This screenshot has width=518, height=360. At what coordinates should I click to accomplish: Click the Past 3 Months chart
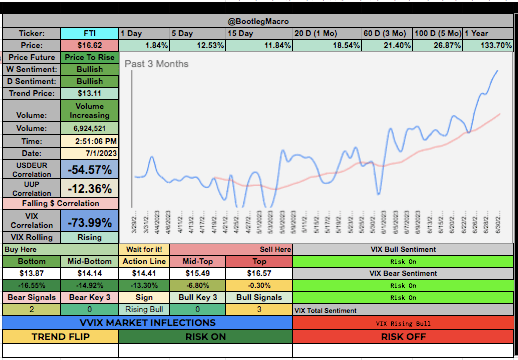[x=316, y=147]
